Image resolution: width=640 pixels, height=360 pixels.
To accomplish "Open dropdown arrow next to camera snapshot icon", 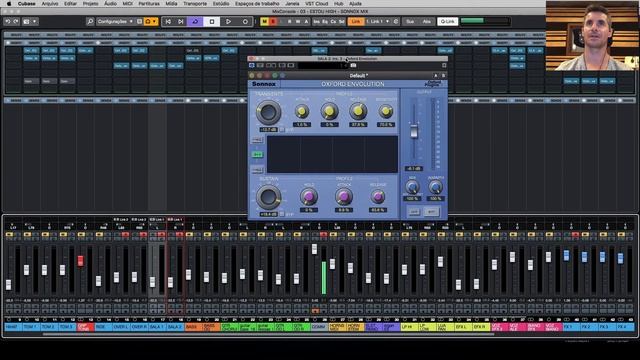I will tap(35, 22).
